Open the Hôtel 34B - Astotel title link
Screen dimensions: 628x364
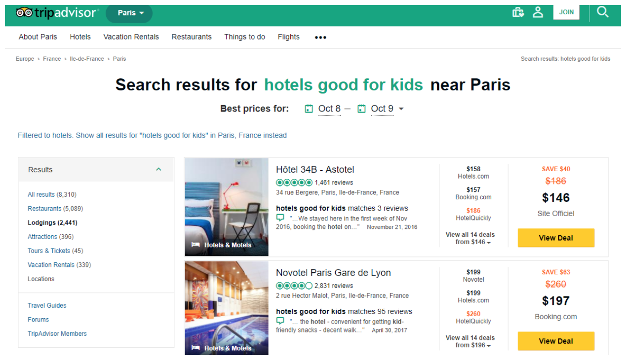coord(315,170)
